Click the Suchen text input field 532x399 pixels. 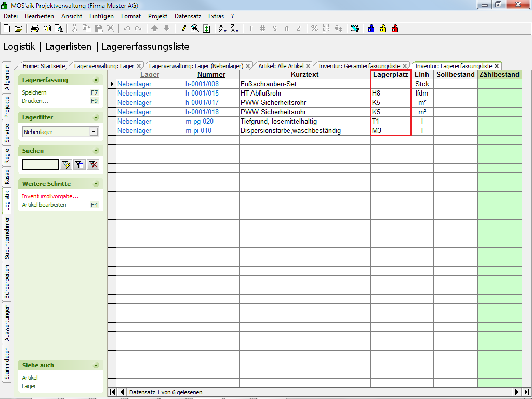41,165
